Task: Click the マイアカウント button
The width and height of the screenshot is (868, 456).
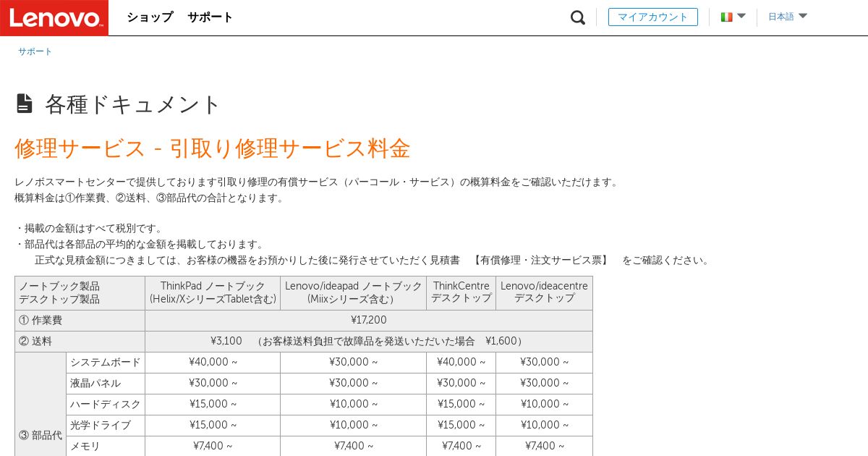Action: tap(653, 17)
